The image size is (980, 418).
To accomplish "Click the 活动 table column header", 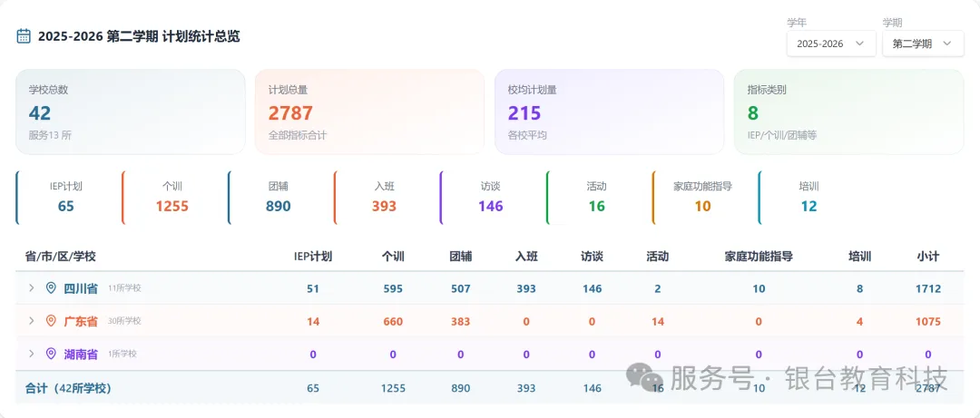I will point(658,257).
